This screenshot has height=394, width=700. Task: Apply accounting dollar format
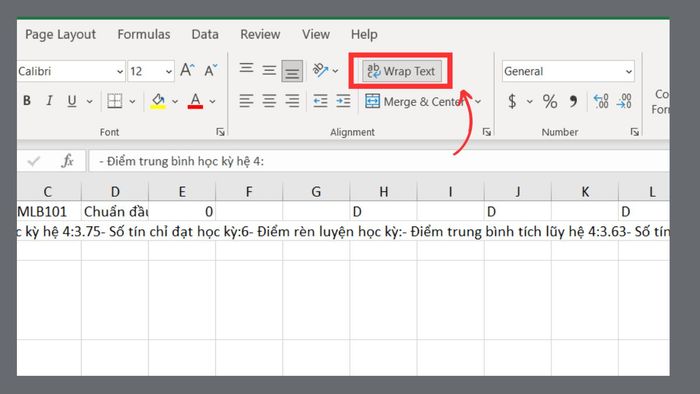(x=512, y=101)
